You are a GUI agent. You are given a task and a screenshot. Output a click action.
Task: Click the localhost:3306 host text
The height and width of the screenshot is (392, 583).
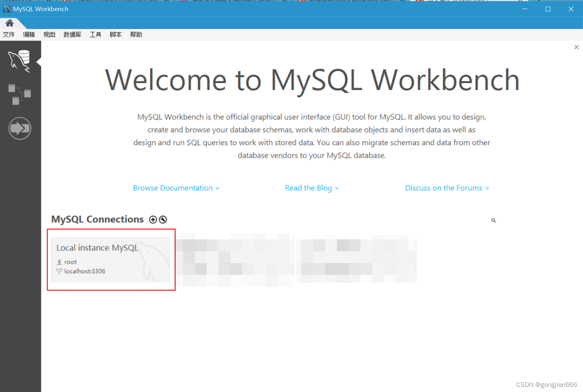(85, 271)
